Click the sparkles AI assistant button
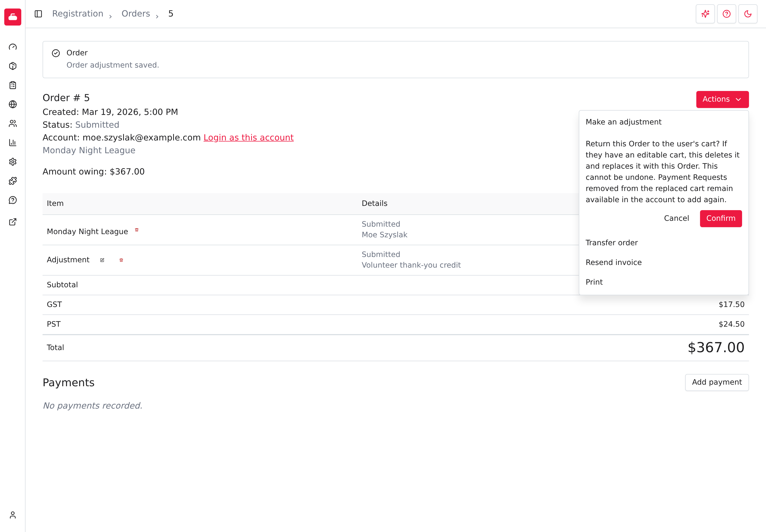 coord(705,14)
